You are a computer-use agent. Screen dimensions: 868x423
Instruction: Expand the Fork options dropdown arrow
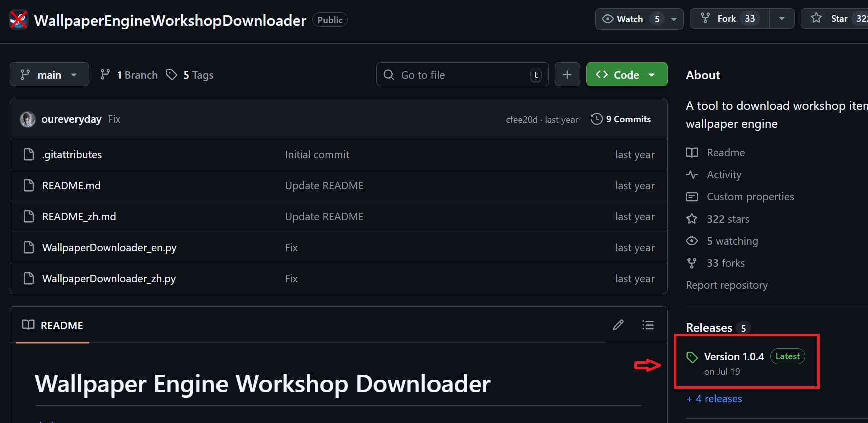tap(782, 19)
